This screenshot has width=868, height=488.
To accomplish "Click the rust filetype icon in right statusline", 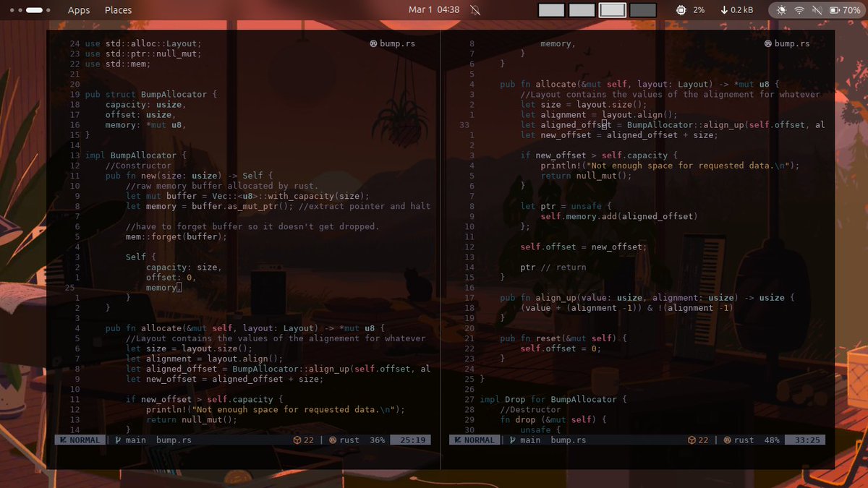I will click(727, 440).
